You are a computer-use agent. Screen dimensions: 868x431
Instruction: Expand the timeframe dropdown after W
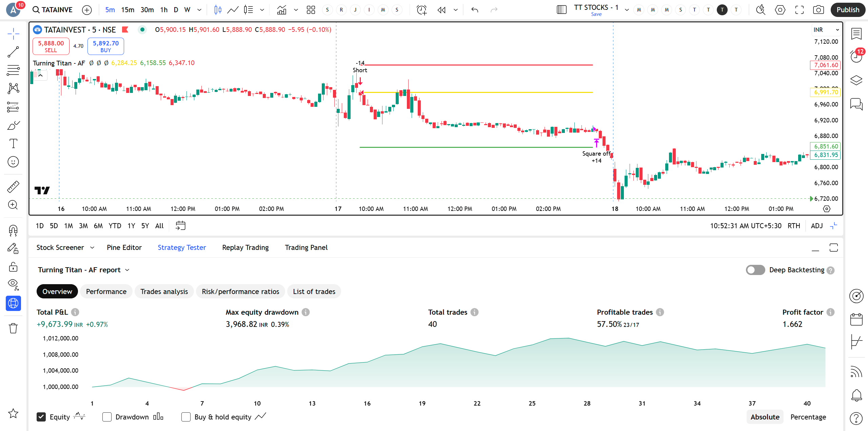coord(199,10)
